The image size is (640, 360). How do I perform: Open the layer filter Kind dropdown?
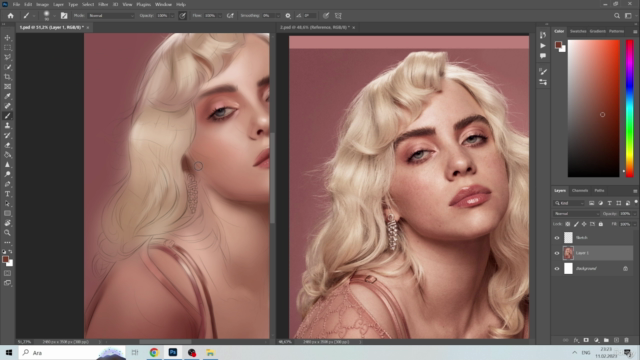tap(569, 203)
